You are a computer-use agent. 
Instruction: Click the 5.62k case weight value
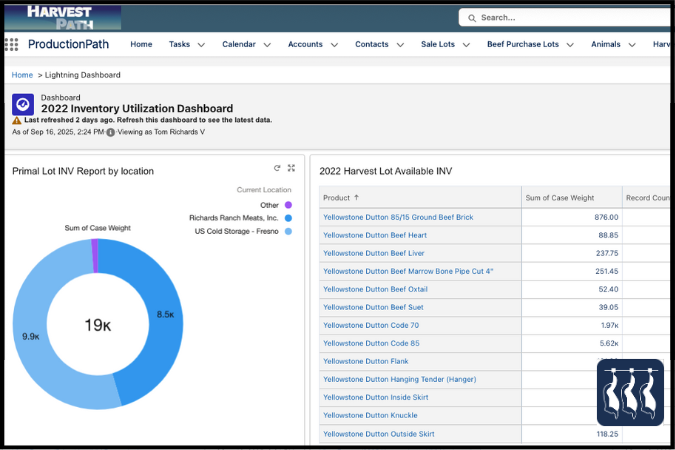609,344
